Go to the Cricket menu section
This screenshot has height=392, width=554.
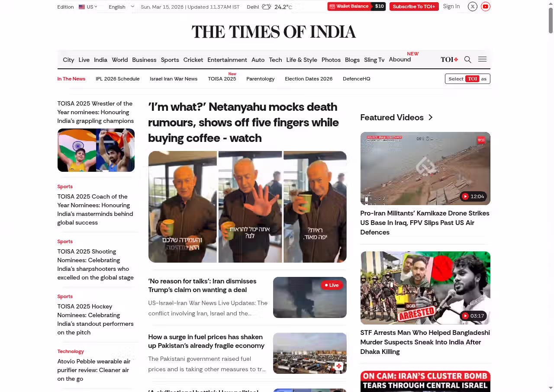click(x=193, y=60)
